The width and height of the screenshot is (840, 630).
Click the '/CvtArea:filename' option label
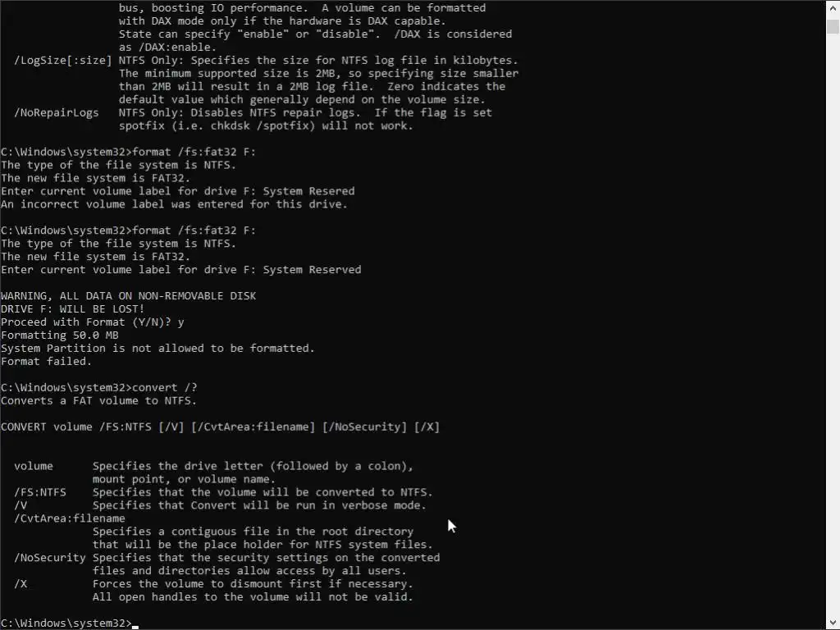coord(70,518)
